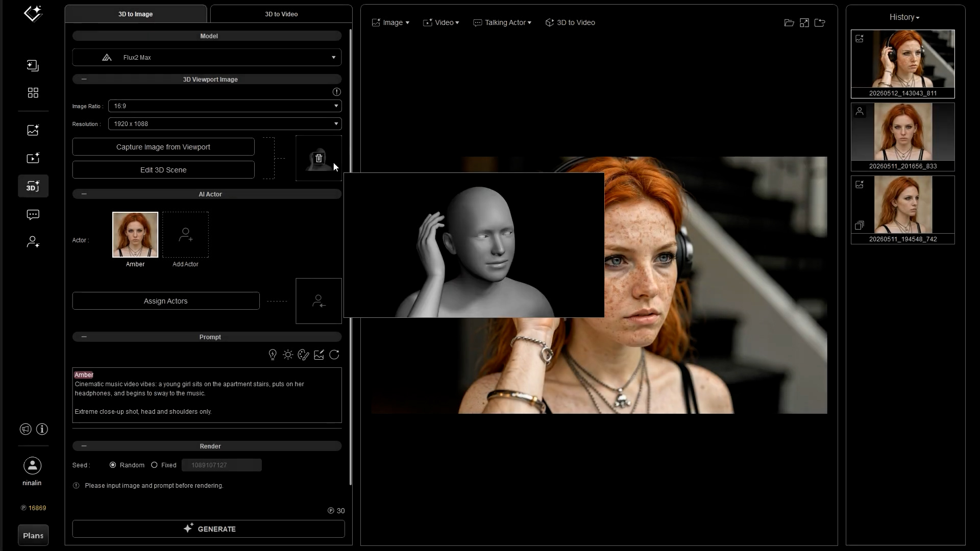Screen dimensions: 980x551
Task: Click the GENERATE button
Action: (209, 529)
